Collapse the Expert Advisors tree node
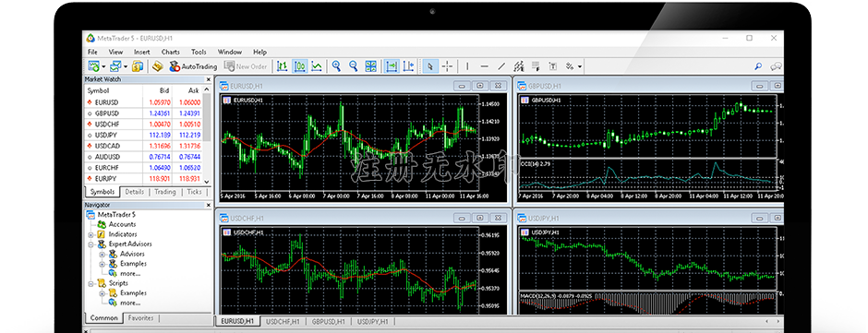 pyautogui.click(x=90, y=244)
